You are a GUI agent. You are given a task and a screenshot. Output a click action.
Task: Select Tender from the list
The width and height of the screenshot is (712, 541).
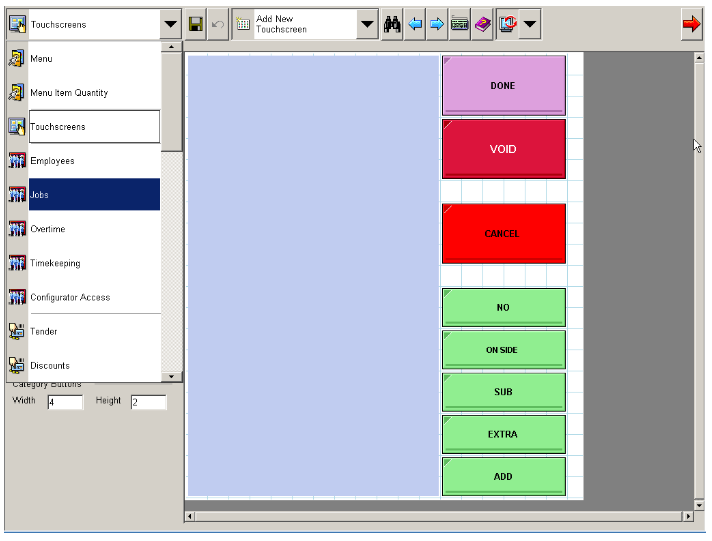coord(94,332)
